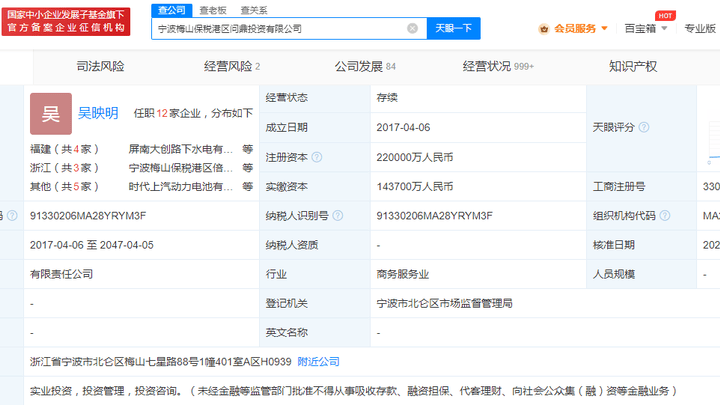
Task: Open the 会员服务 dropdown menu
Action: click(x=580, y=28)
